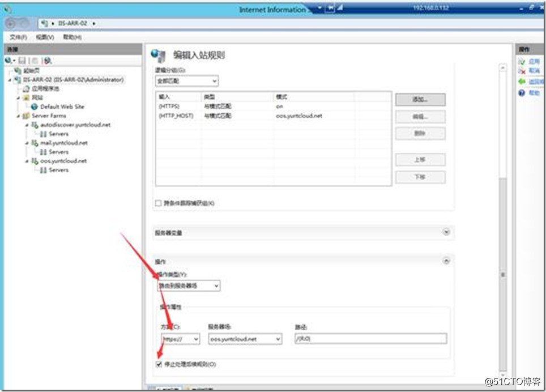Collapse the Sites (网站) tree node

click(x=18, y=98)
